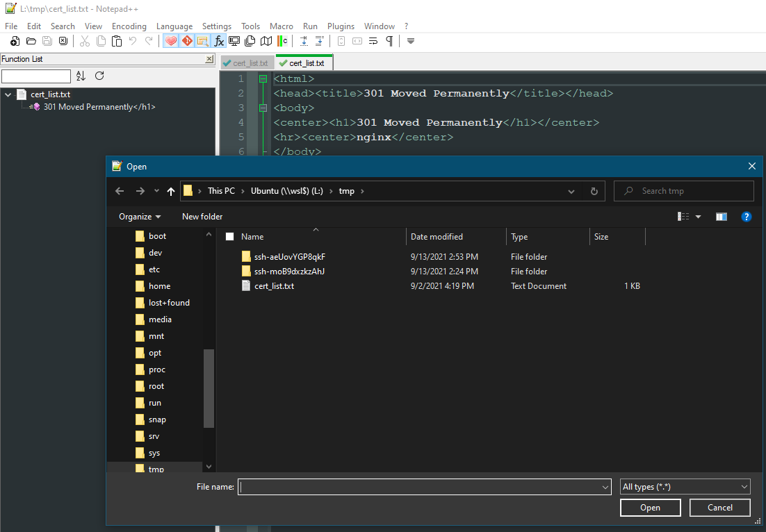Select the etc folder in the tree

154,269
